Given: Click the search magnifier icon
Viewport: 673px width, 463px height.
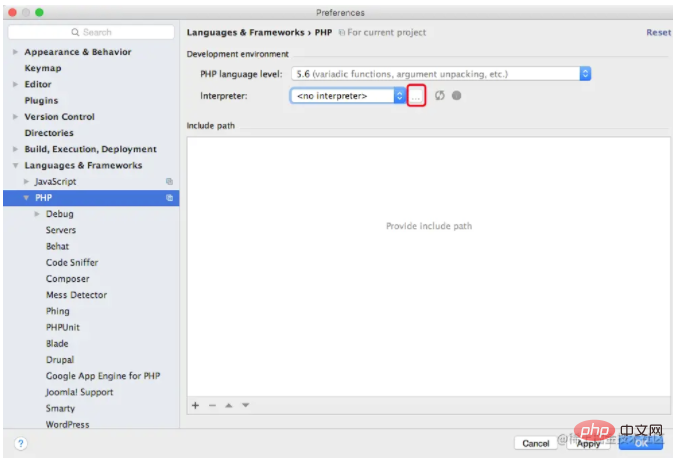Looking at the screenshot, I should (75, 32).
